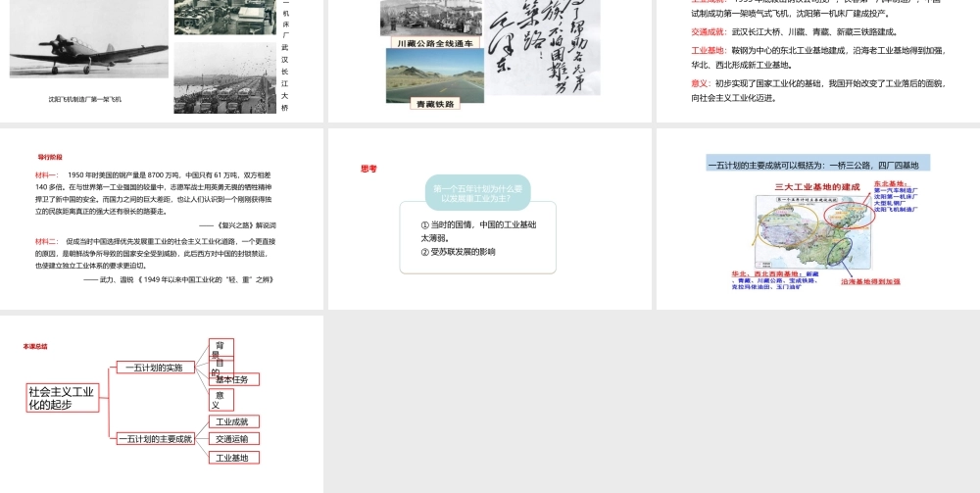Select the 背景 box in the mind map
Screen dimensions: 980x493
pos(221,349)
